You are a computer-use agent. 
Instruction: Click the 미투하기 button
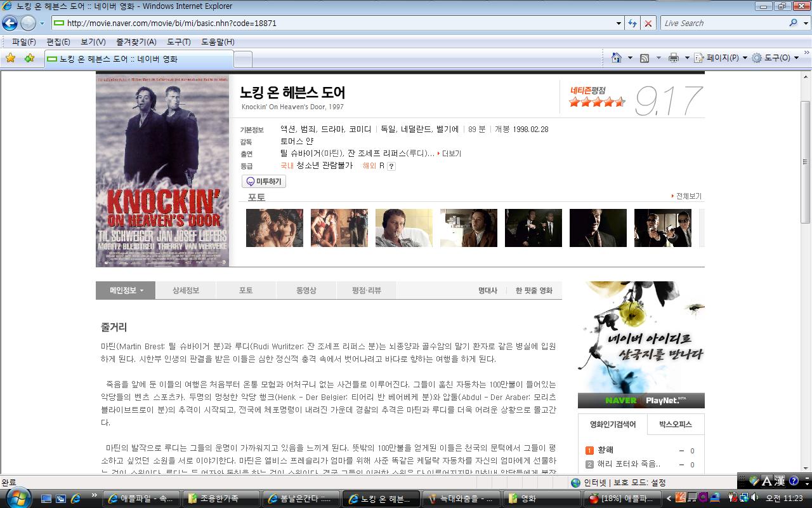(265, 182)
